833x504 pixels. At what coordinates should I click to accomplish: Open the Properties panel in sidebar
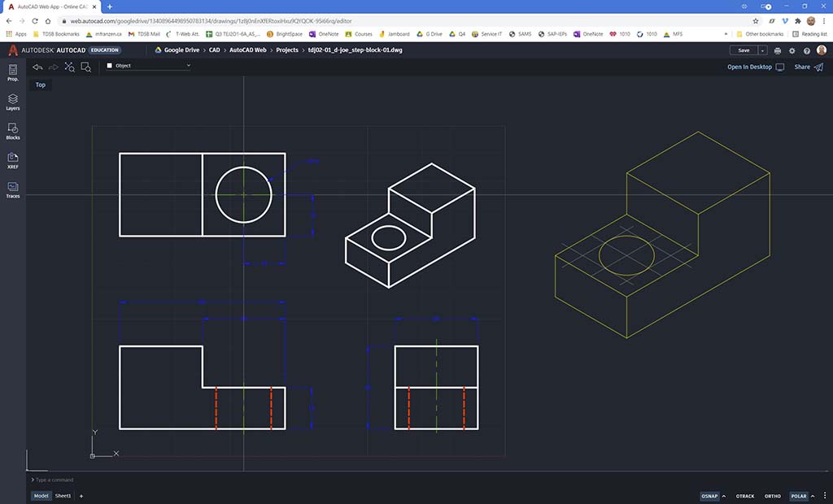pyautogui.click(x=13, y=72)
